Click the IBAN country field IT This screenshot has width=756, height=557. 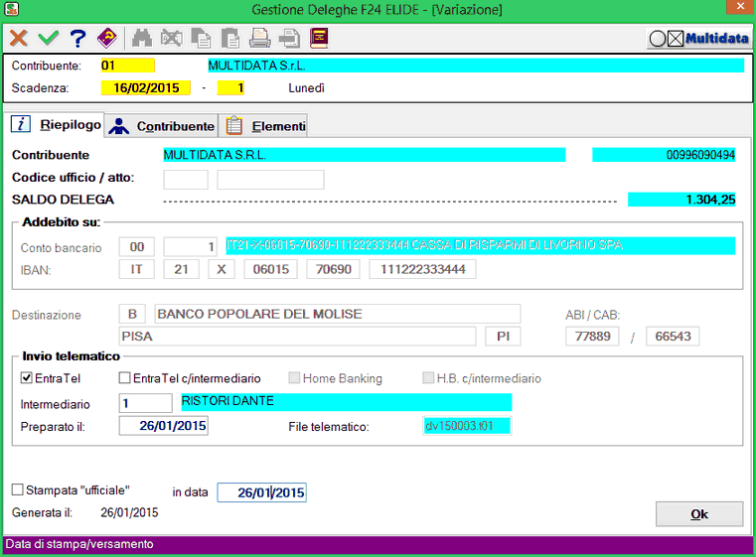click(137, 269)
